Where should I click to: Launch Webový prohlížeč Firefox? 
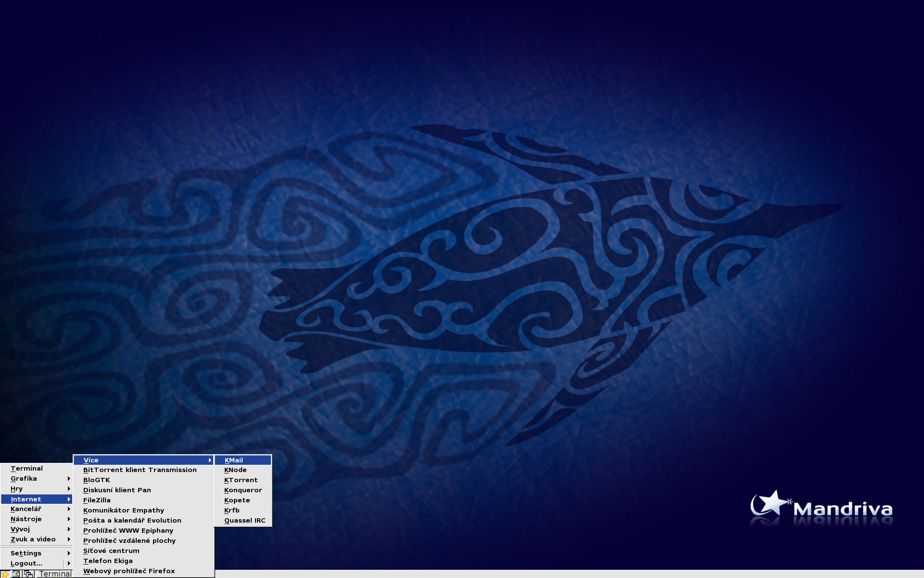(x=143, y=571)
